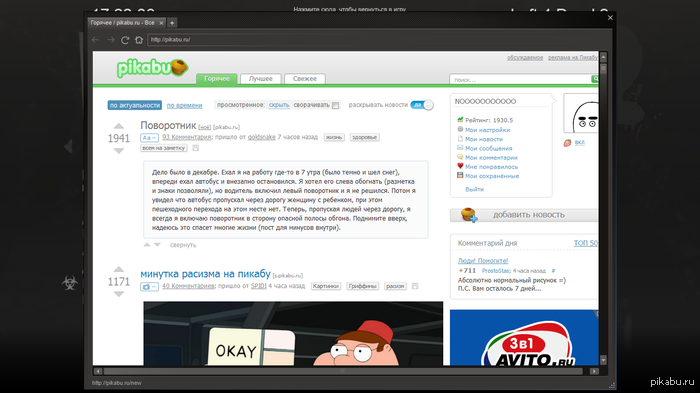Viewport: 700px width, 393px height.
Task: Go back with the browser back arrow
Action: (96, 40)
